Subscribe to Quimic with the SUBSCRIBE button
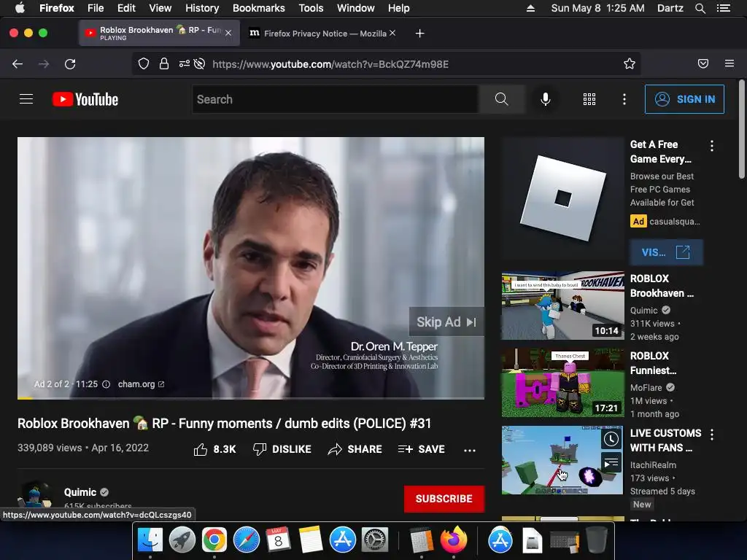The image size is (747, 560). tap(444, 499)
